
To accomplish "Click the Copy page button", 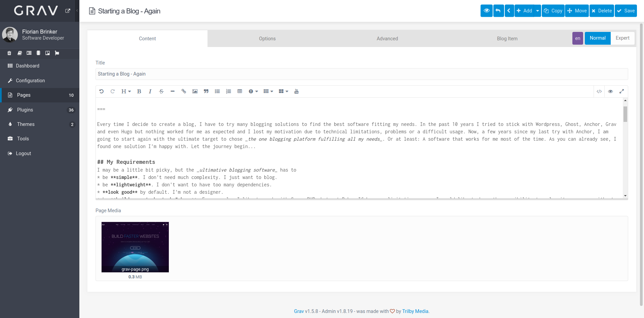I will tap(553, 11).
